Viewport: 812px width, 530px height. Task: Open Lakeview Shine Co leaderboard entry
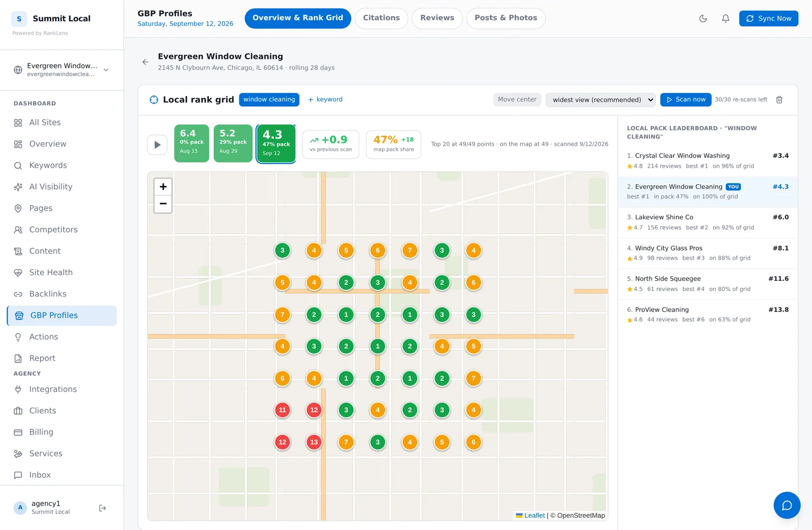click(x=707, y=222)
